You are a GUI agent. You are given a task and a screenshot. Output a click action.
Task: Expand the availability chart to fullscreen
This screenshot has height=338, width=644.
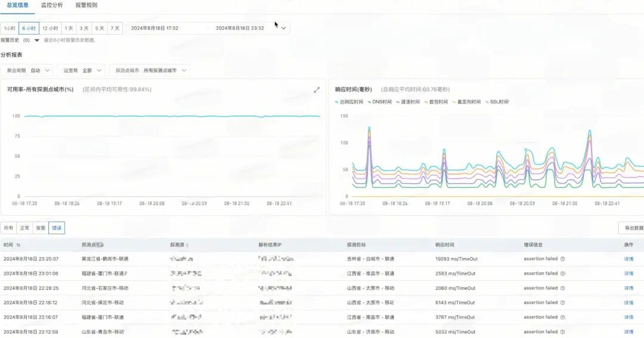[x=317, y=89]
